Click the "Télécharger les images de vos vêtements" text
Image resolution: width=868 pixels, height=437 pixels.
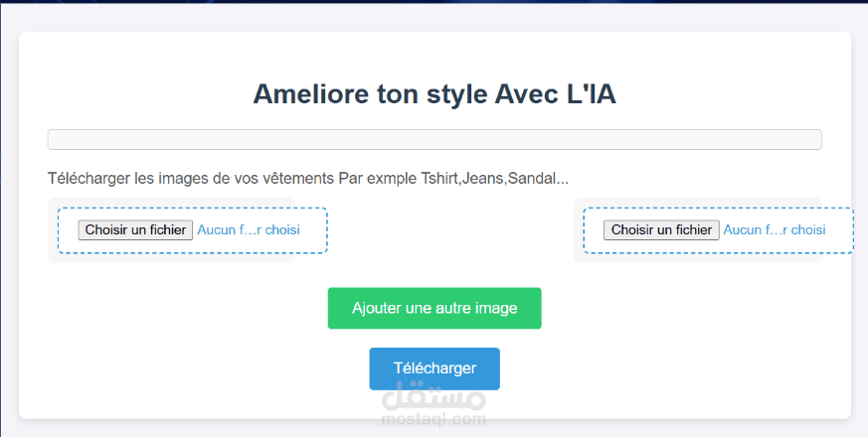191,179
